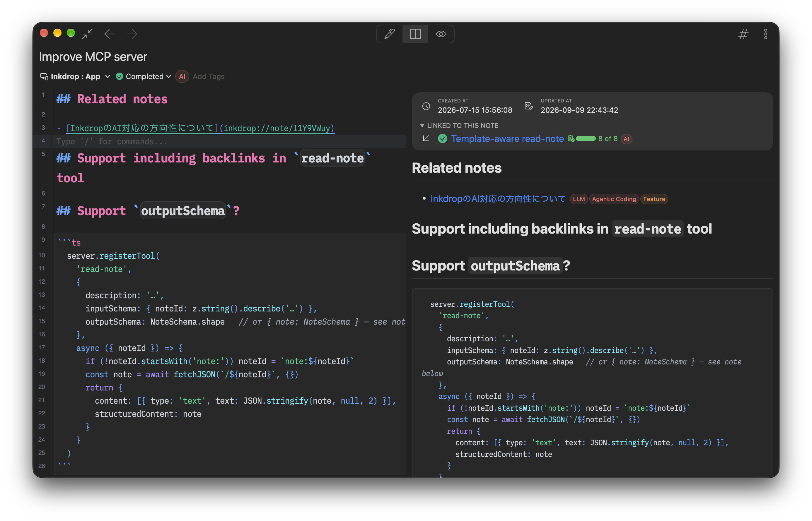Click the Add Tags input field
This screenshot has width=812, height=521.
[x=209, y=76]
